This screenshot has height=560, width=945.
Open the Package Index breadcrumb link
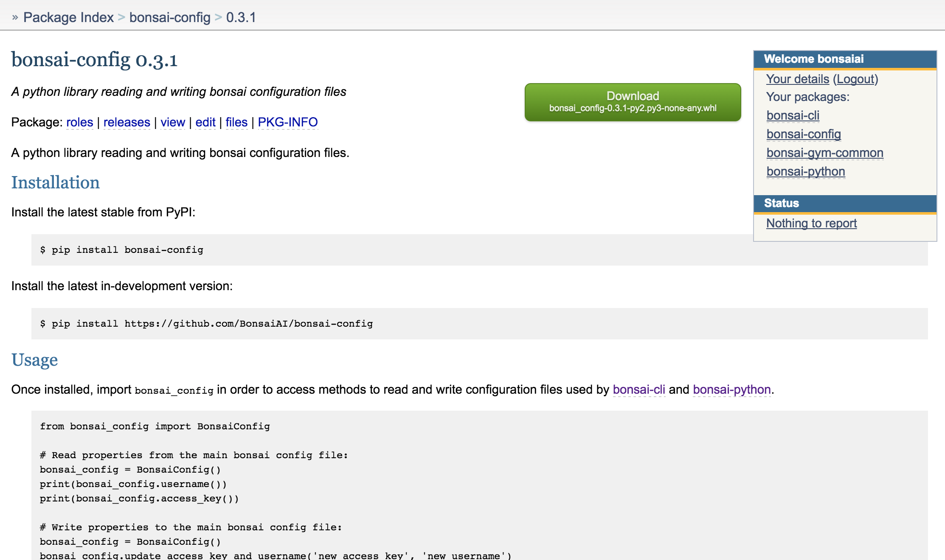coord(68,17)
